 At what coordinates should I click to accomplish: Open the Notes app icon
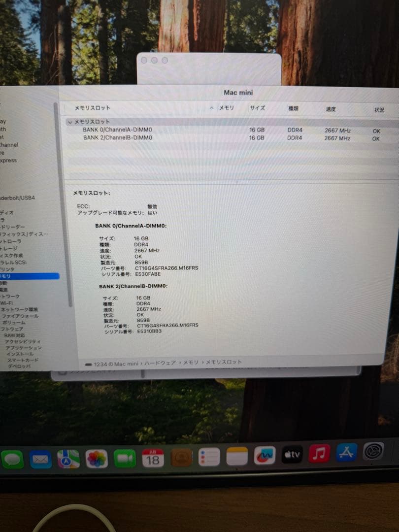237,456
